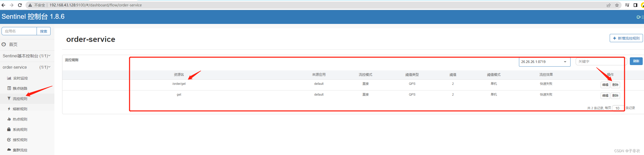Click the not-secure warning icon

(x=30, y=5)
